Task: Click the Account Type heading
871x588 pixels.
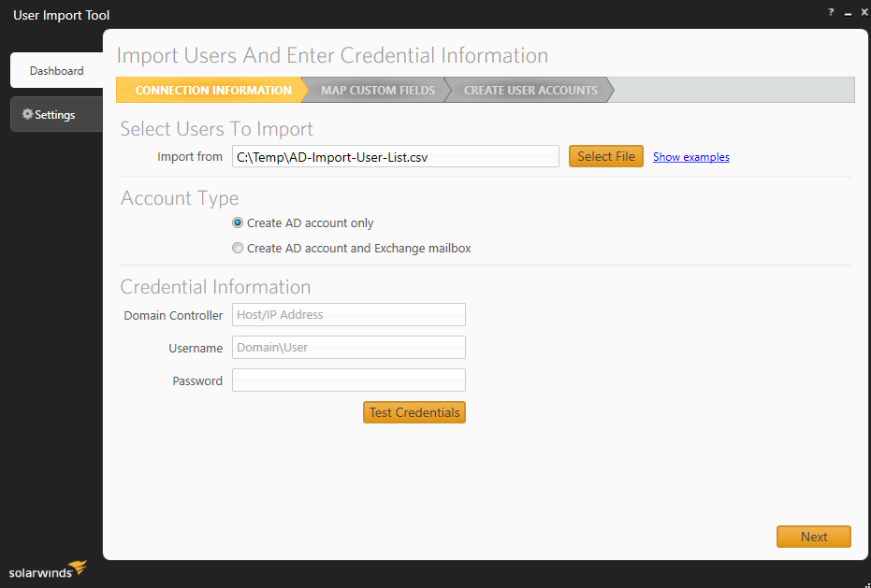Action: [180, 198]
